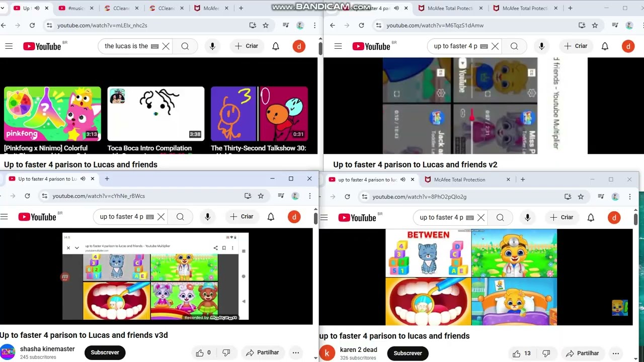Viewport: 644px width, 362px height.
Task: Click the page scrollbar in the 8PhO2pQIo2g window
Action: (635, 219)
